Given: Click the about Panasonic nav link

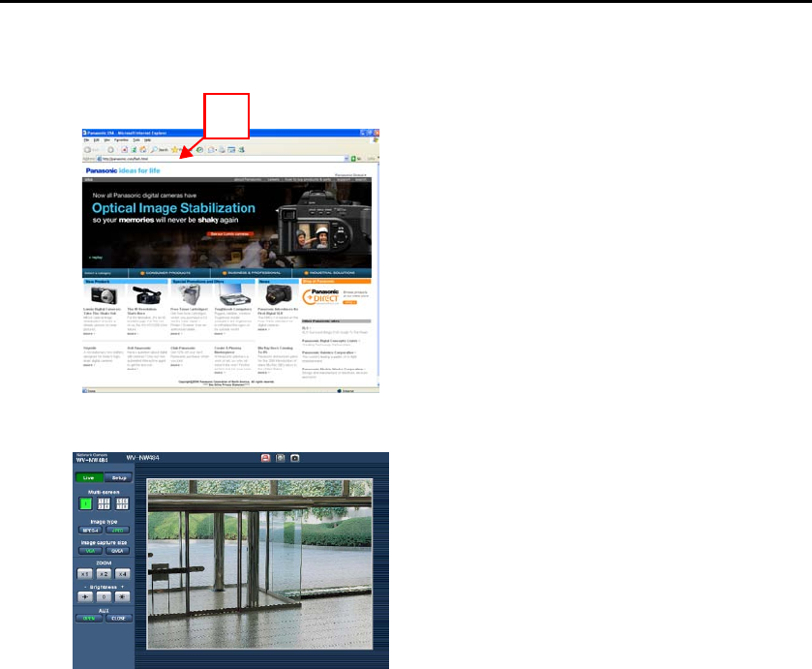Looking at the screenshot, I should pyautogui.click(x=248, y=180).
